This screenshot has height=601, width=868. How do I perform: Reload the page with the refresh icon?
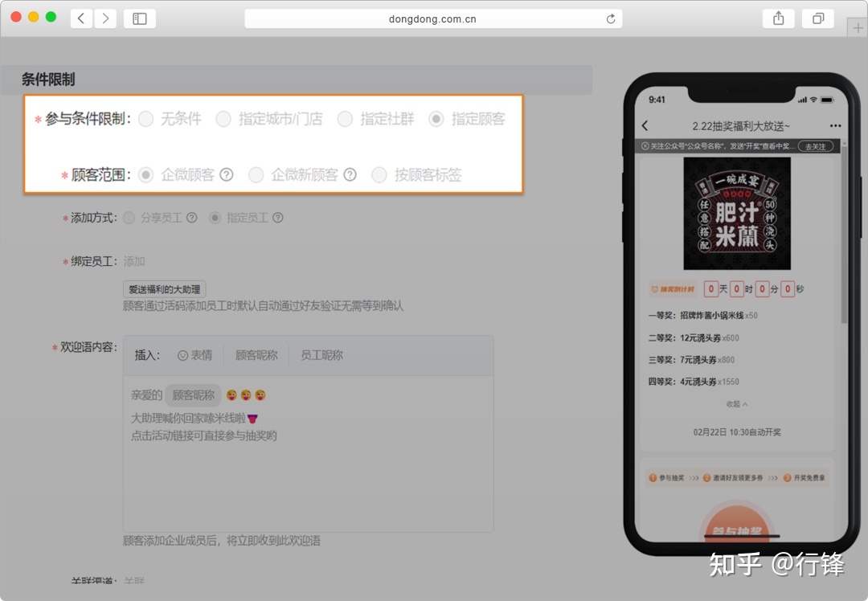click(611, 18)
